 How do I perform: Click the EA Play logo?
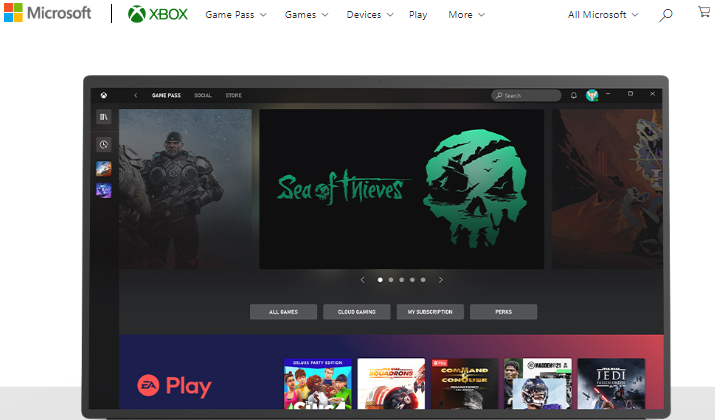(x=174, y=386)
